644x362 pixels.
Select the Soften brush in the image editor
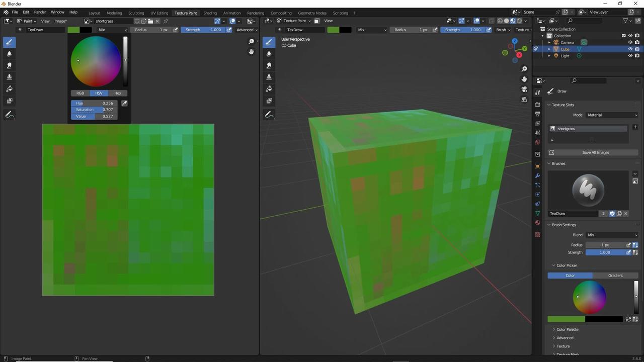tap(9, 54)
